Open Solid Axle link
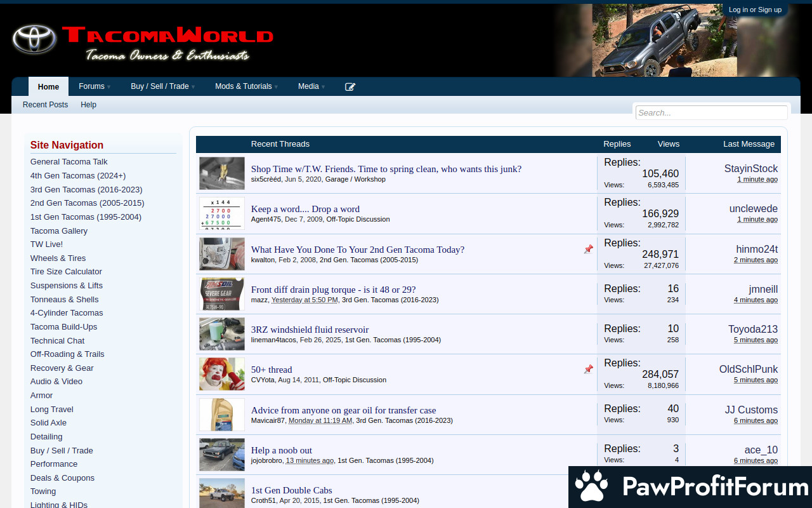Screen dimensions: 812x508 [x=48, y=423]
